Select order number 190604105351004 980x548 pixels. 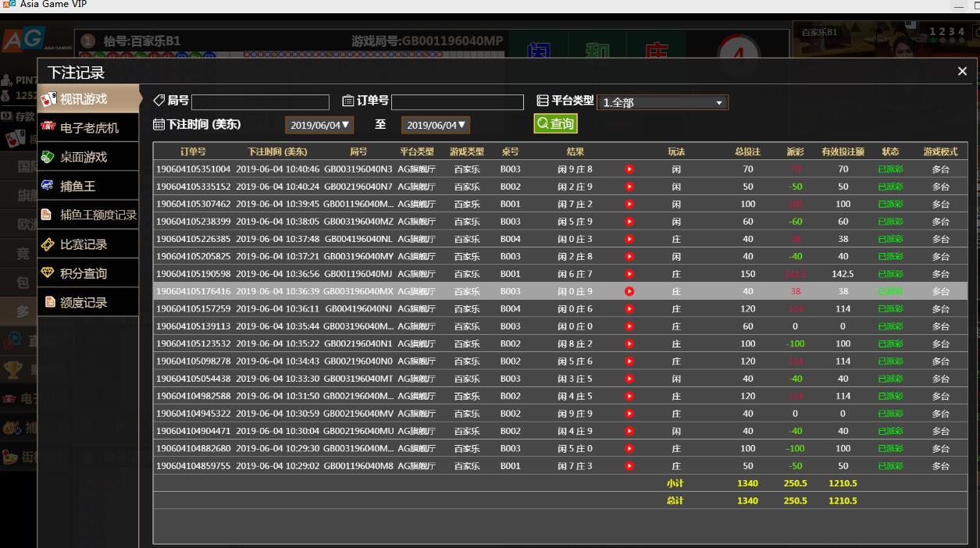[194, 169]
